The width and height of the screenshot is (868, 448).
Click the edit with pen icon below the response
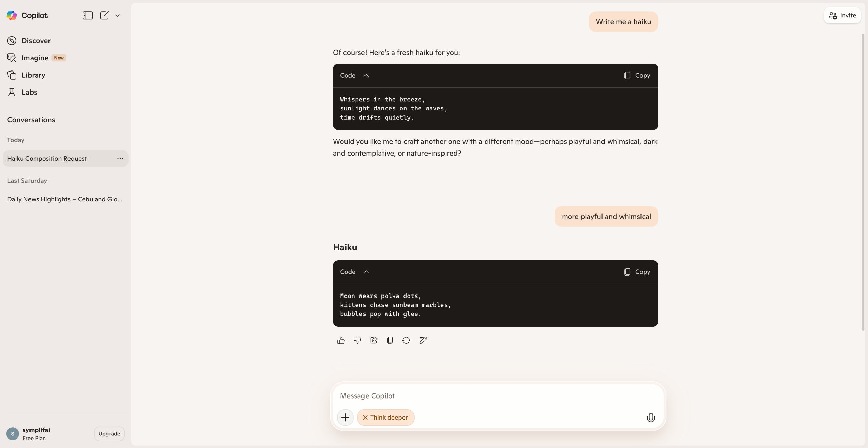pyautogui.click(x=423, y=340)
